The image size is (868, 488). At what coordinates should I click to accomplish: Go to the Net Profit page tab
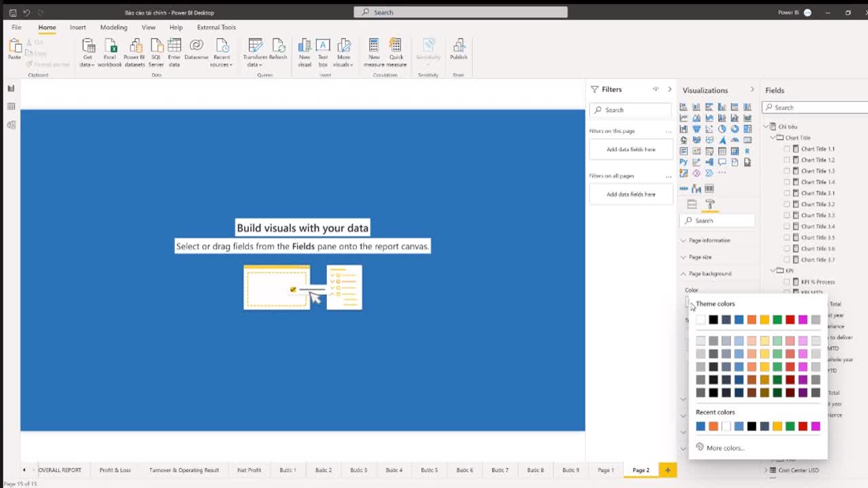tap(249, 470)
